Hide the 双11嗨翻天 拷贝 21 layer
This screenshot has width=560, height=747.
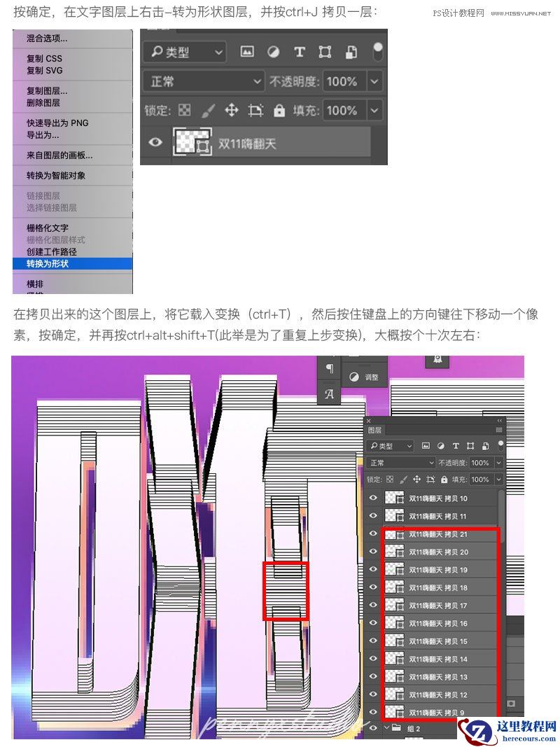[x=373, y=533]
